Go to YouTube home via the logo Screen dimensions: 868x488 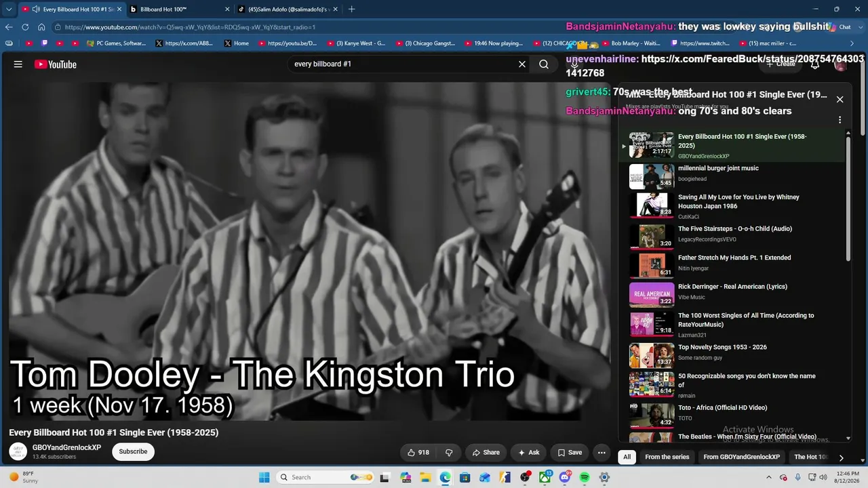coord(56,64)
